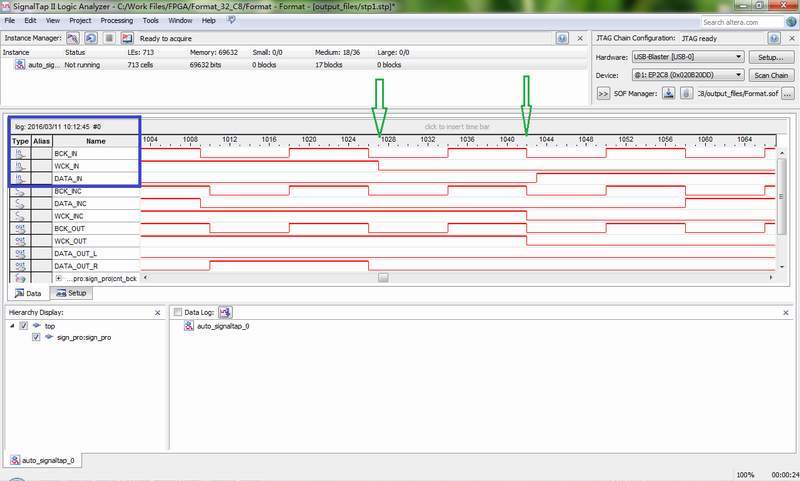Close the Data Log panel
The width and height of the screenshot is (800, 481).
[x=786, y=313]
